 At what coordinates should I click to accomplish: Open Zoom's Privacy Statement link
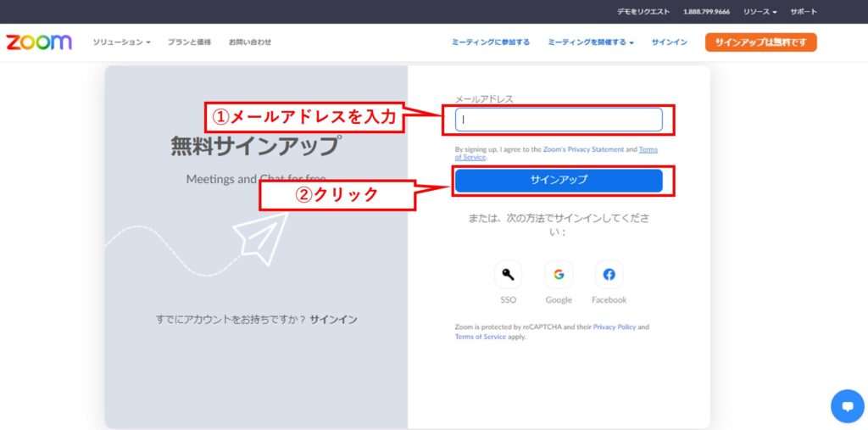coord(583,149)
